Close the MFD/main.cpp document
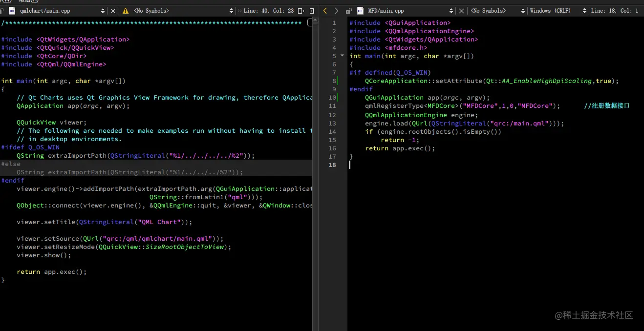Screen dimensions: 644x331 click(462, 11)
